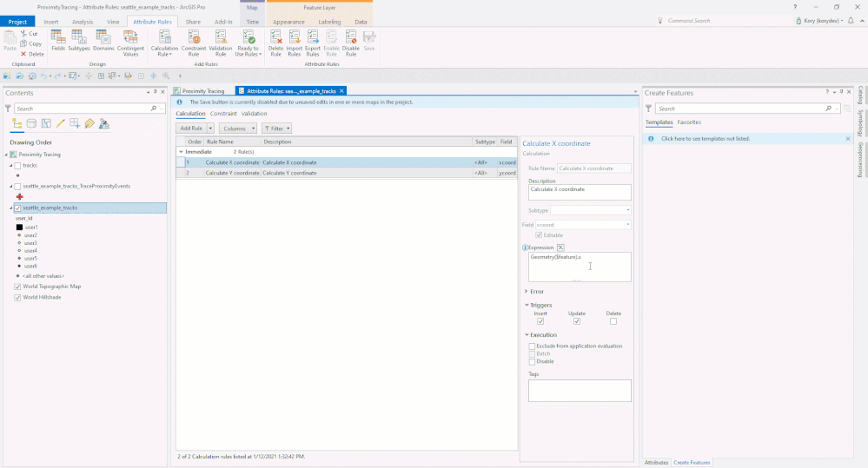The height and width of the screenshot is (468, 868).
Task: Click Export Rules in ribbon
Action: pyautogui.click(x=313, y=43)
